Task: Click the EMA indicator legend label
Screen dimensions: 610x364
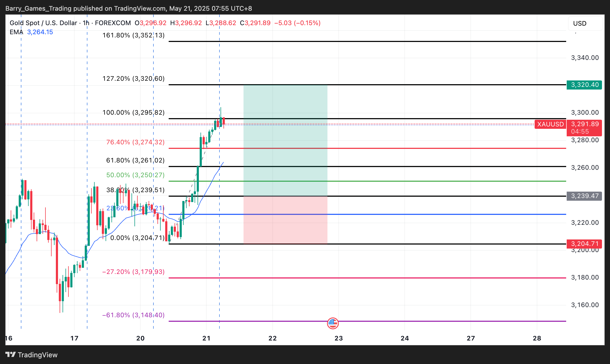Action: [16, 32]
